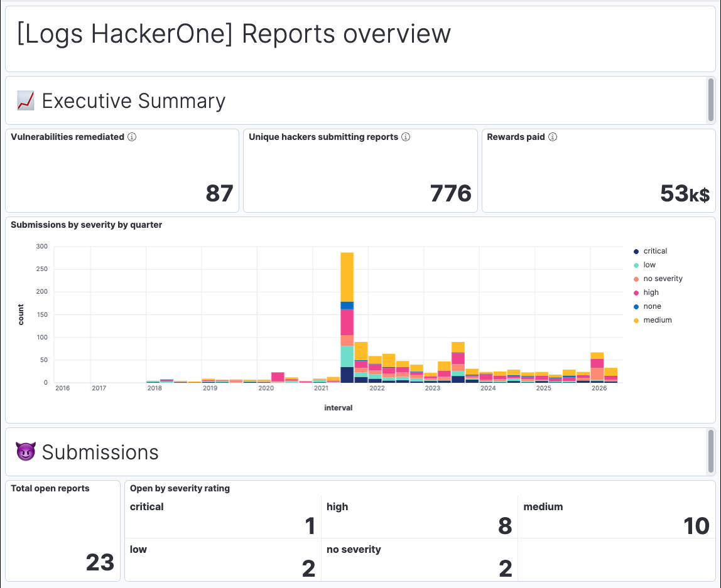
Task: Click info icon beside Unique hackers submitting reports
Action: [406, 137]
